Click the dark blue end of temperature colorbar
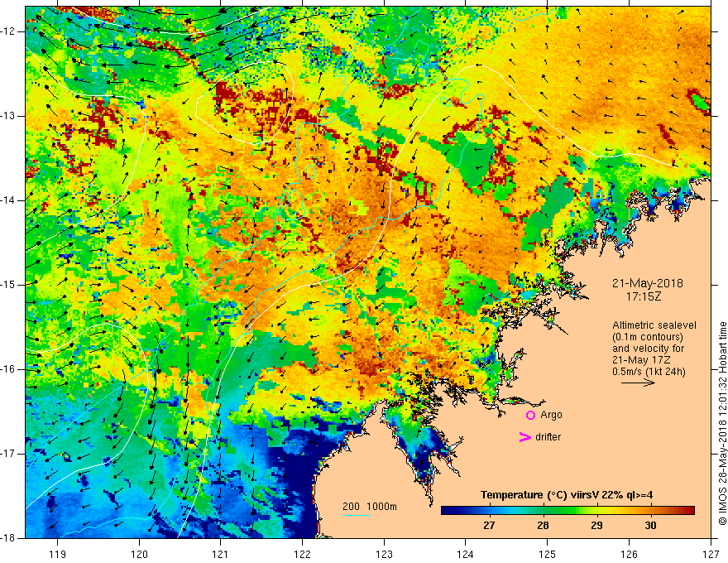The width and height of the screenshot is (728, 563). (446, 511)
